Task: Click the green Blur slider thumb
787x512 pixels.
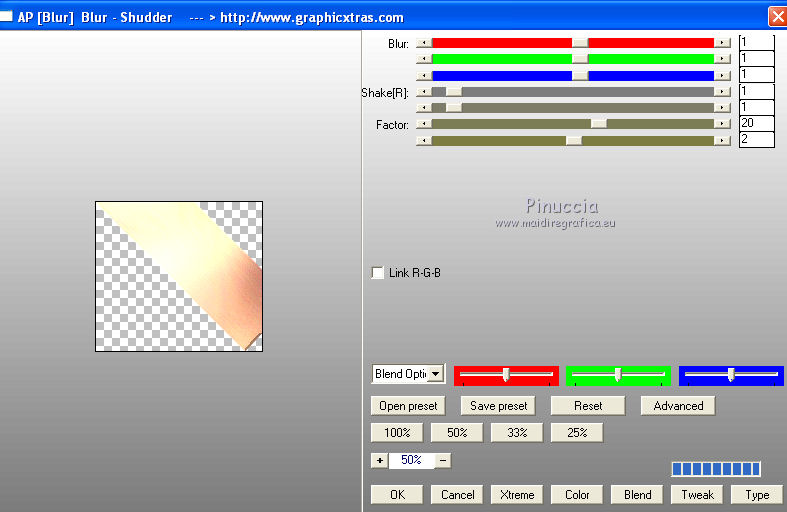Action: coord(580,59)
